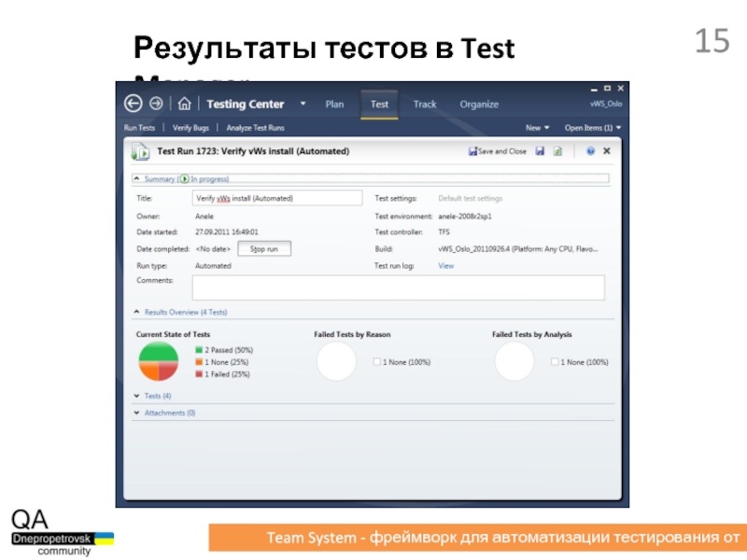Viewport: 747px width, 560px height.
Task: Click inside the Comments text box
Action: point(399,287)
